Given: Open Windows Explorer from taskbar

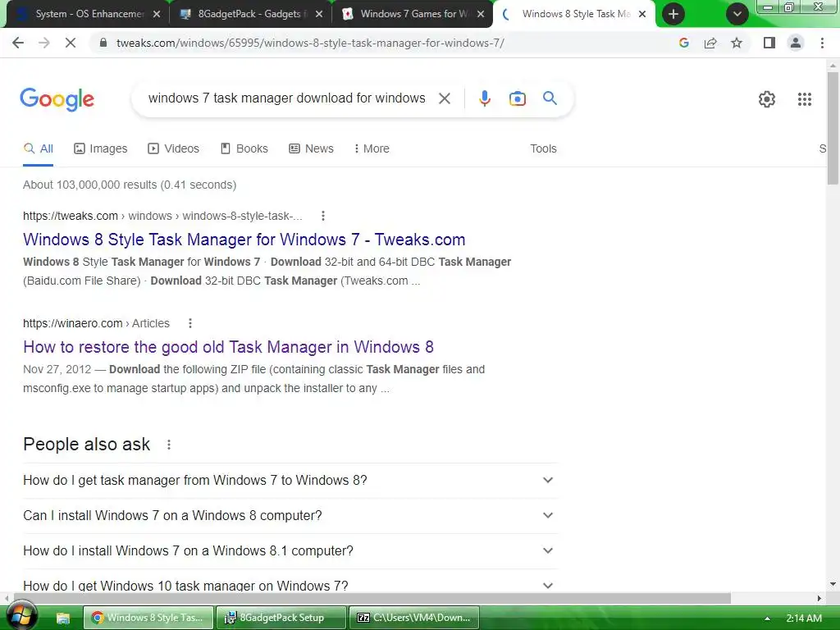Looking at the screenshot, I should pos(63,618).
